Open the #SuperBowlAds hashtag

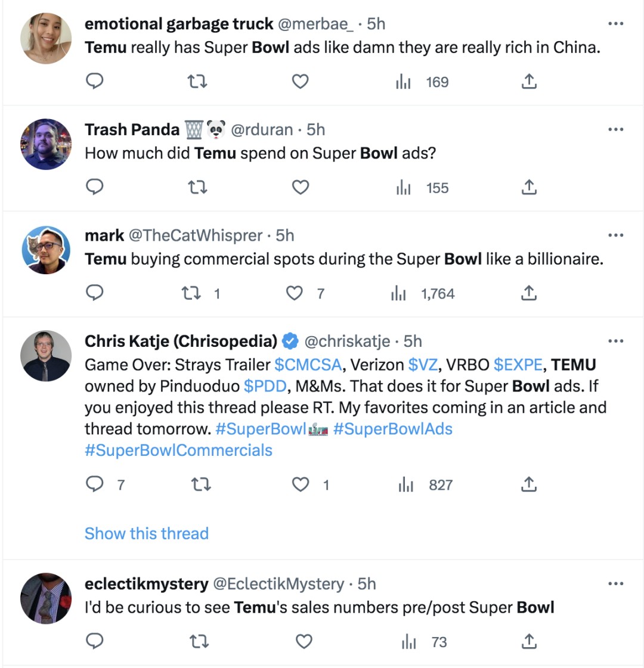(392, 429)
